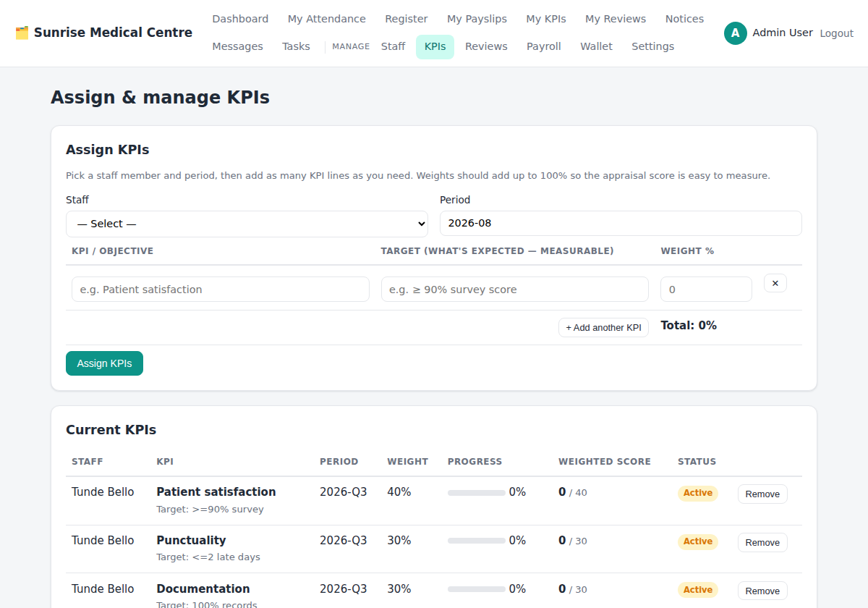This screenshot has width=868, height=608.
Task: Click the Admin User avatar circle
Action: point(735,33)
